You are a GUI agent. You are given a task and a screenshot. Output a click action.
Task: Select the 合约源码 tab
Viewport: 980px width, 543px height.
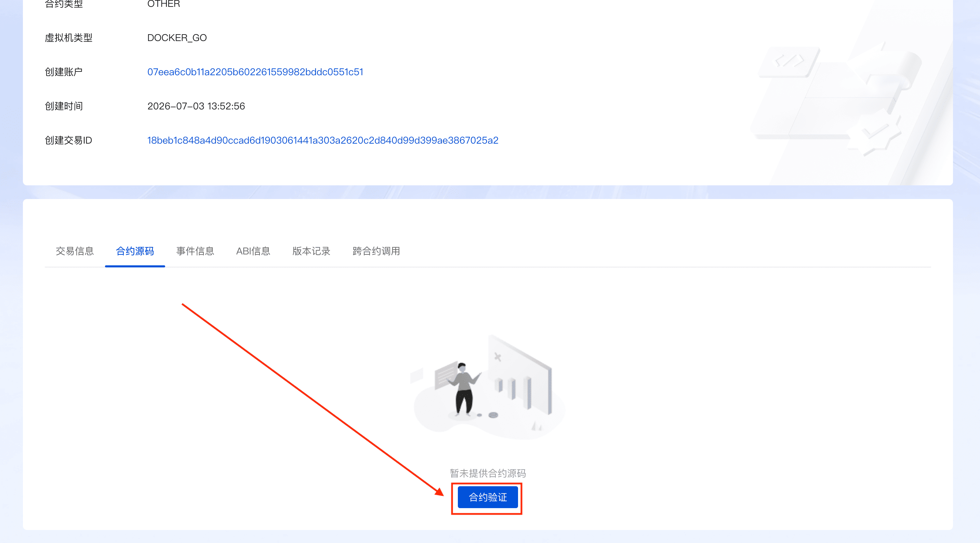point(135,251)
